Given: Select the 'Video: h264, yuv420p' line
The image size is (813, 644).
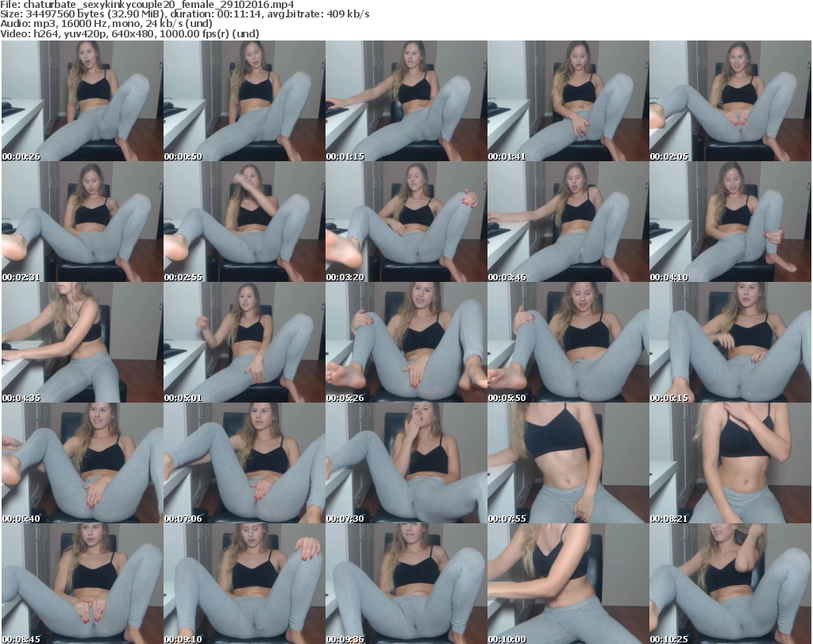Looking at the screenshot, I should [x=129, y=33].
